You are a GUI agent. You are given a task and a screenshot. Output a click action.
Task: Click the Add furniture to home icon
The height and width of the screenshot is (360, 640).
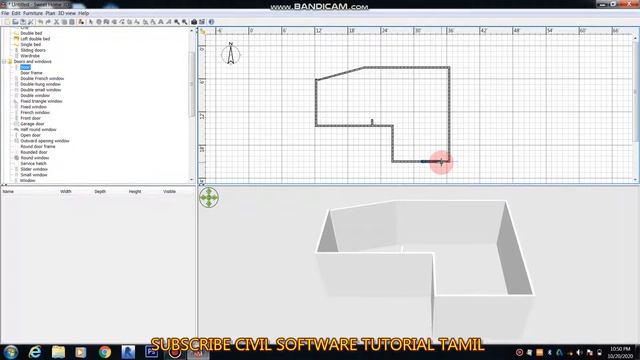81,22
